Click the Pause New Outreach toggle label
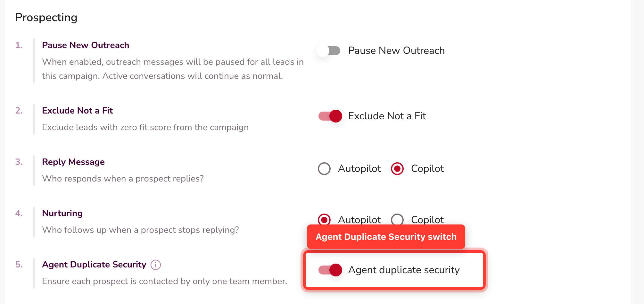The height and width of the screenshot is (304, 644). pyautogui.click(x=396, y=51)
